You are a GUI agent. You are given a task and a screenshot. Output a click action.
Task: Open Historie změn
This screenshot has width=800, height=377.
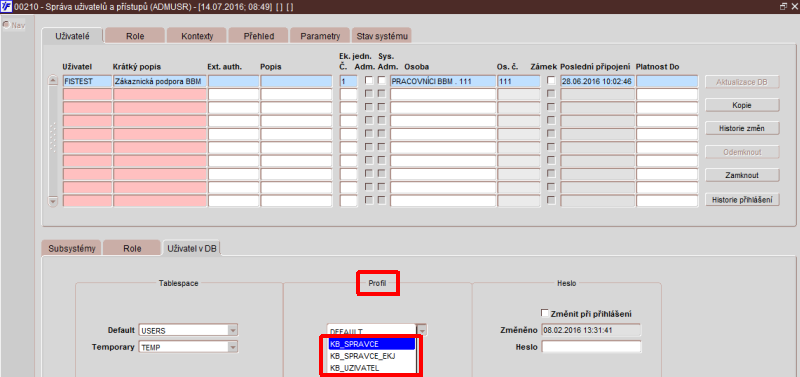pos(742,129)
